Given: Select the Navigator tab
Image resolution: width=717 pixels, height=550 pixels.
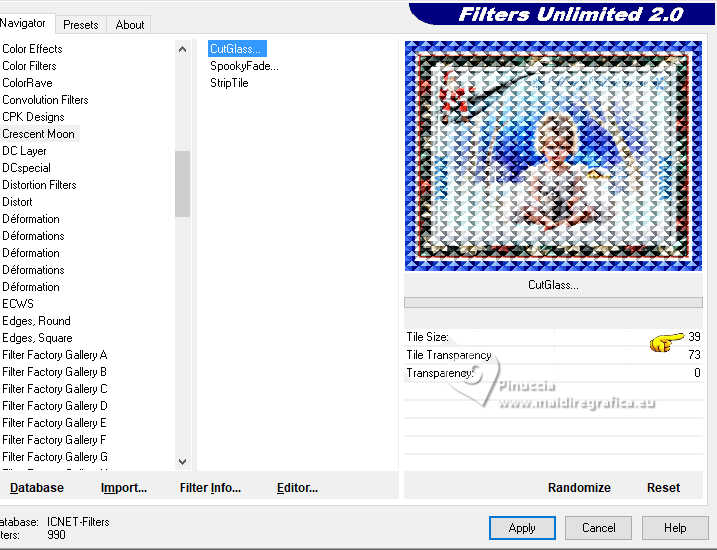Looking at the screenshot, I should [x=23, y=23].
